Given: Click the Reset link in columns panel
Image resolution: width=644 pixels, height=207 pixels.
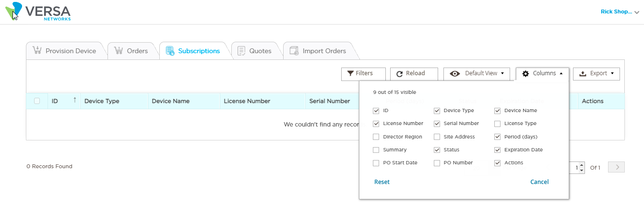Looking at the screenshot, I should (x=382, y=182).
